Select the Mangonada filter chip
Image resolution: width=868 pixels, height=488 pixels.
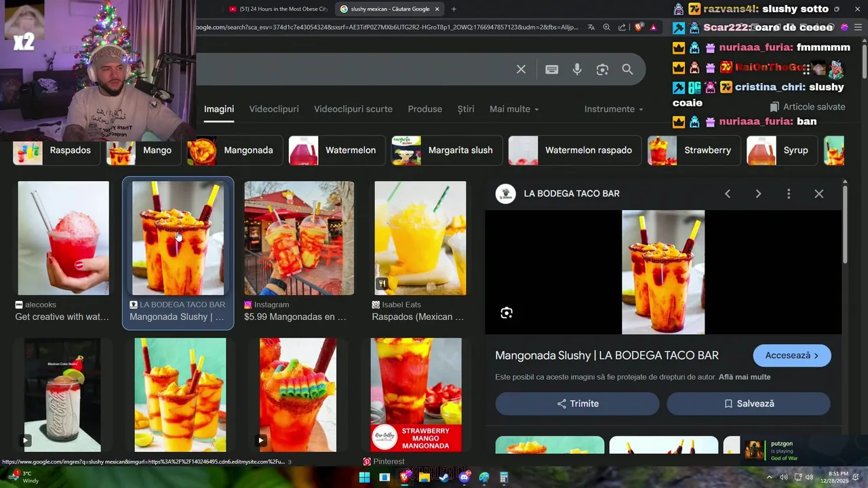[x=234, y=150]
